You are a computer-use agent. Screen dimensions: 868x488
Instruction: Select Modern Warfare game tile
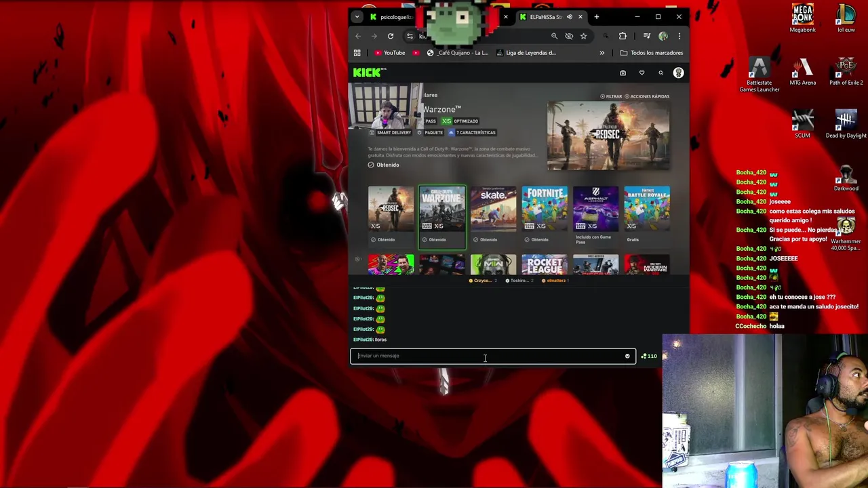(647, 264)
